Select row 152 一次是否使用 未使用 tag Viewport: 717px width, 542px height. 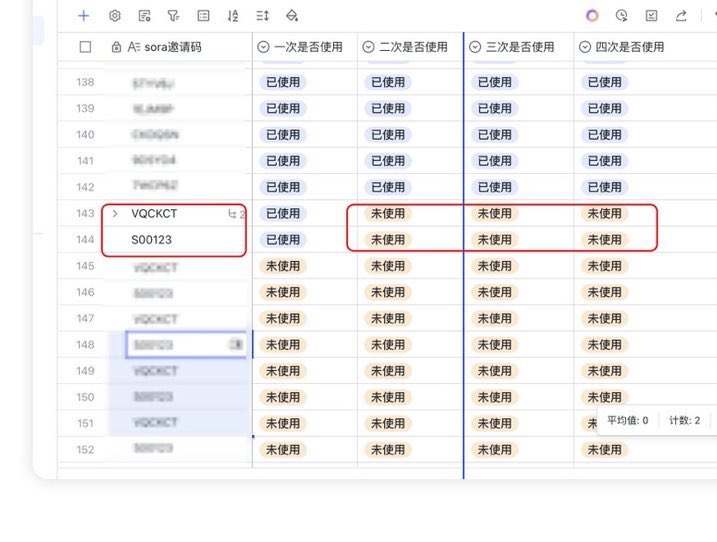point(283,450)
